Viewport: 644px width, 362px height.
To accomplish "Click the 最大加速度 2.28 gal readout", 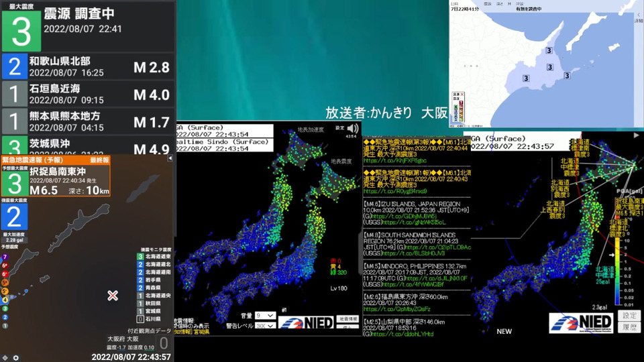I will point(14,237).
